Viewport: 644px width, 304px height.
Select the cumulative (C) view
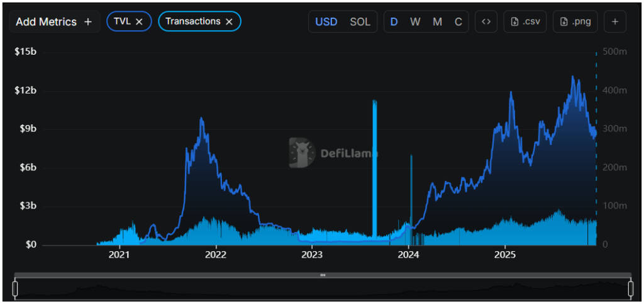pyautogui.click(x=458, y=21)
